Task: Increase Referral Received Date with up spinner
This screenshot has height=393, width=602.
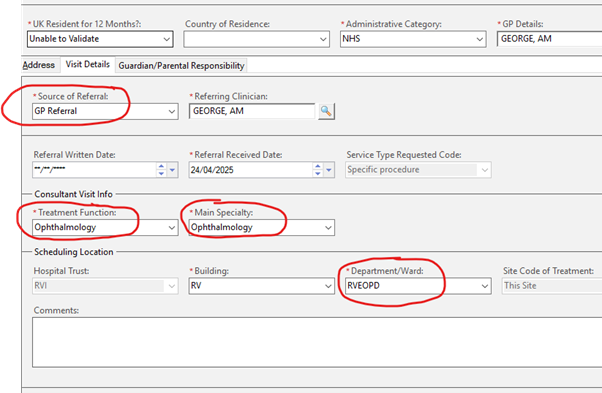Action: (318, 166)
